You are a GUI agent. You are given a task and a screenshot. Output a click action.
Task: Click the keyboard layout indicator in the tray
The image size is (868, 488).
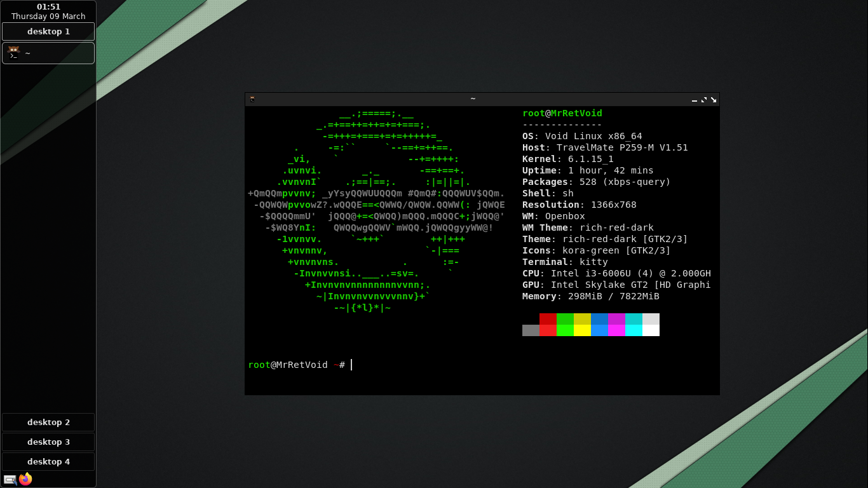(x=11, y=479)
